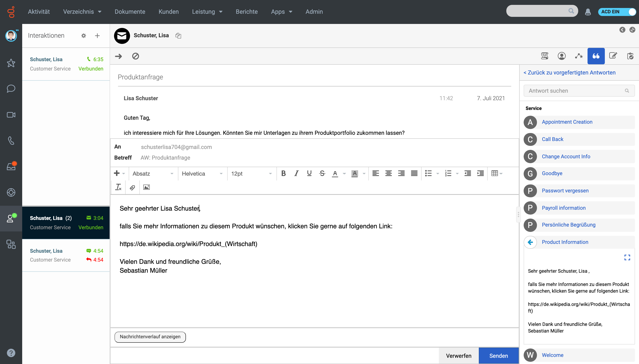Open the Helvetica font dropdown
The width and height of the screenshot is (639, 364).
pyautogui.click(x=202, y=174)
